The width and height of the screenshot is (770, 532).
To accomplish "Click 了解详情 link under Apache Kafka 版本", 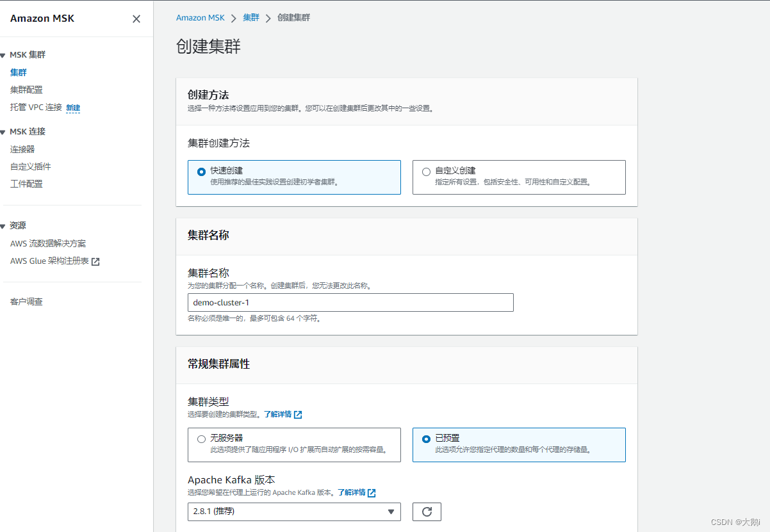I will coord(352,492).
